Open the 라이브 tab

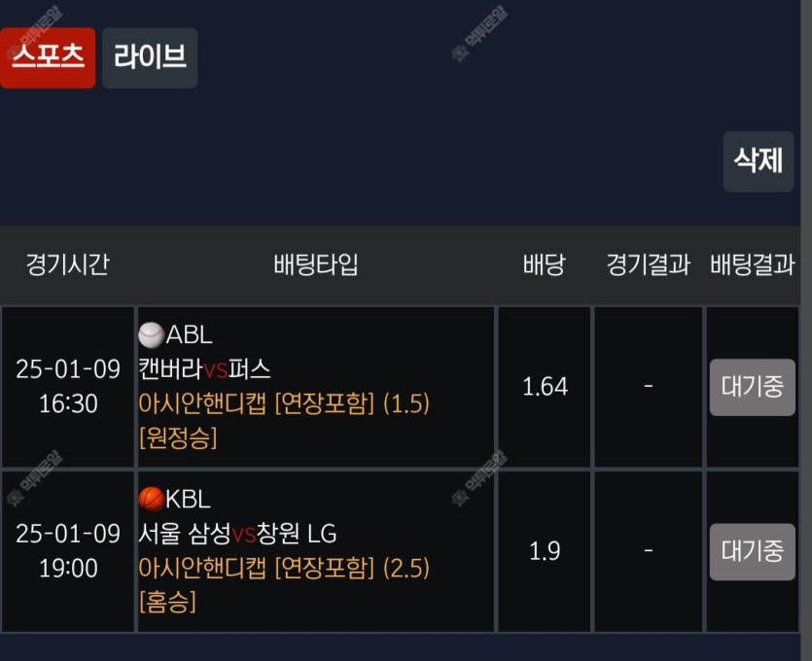point(150,57)
